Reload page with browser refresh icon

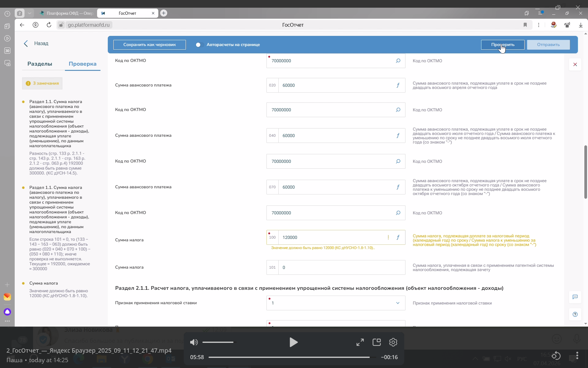coord(49,25)
